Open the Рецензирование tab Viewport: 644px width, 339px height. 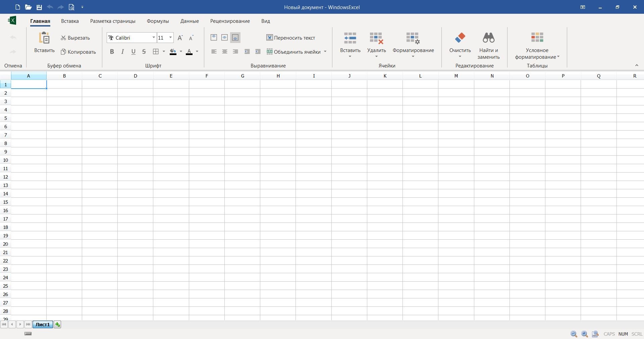(230, 21)
